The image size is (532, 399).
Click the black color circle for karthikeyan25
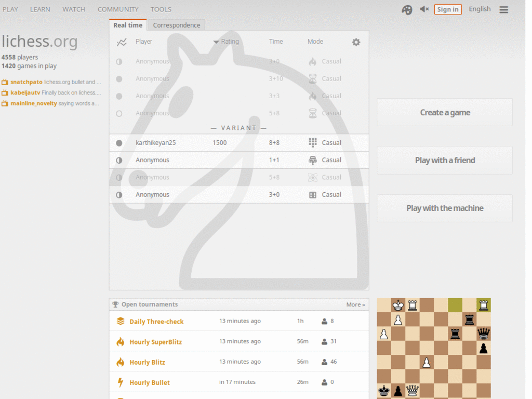[x=119, y=143]
